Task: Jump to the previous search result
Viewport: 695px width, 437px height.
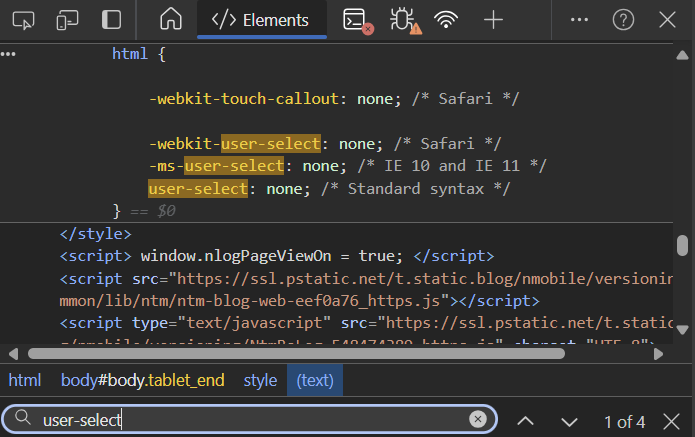Action: coord(525,421)
